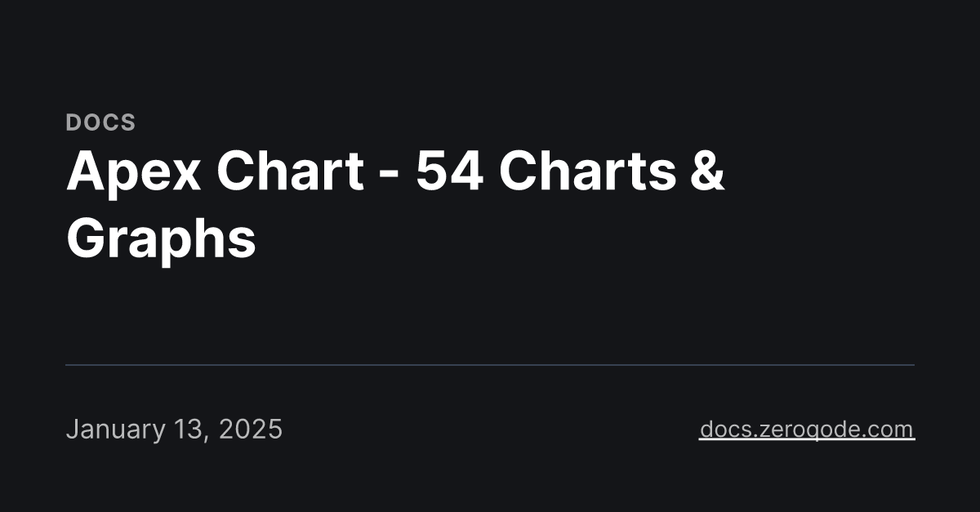The width and height of the screenshot is (980, 512).
Task: Click the word Graphs in the title
Action: (x=161, y=239)
